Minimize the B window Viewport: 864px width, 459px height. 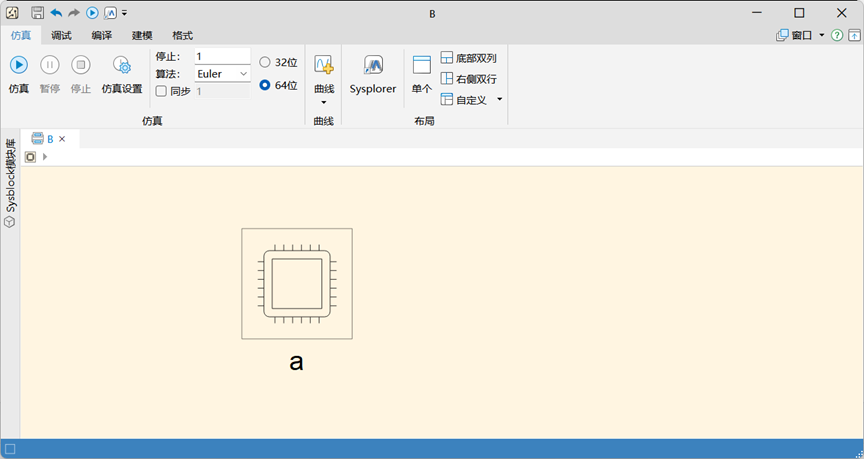(757, 13)
